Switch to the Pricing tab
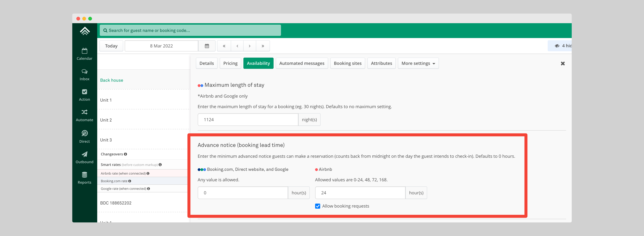The image size is (644, 236). (230, 63)
